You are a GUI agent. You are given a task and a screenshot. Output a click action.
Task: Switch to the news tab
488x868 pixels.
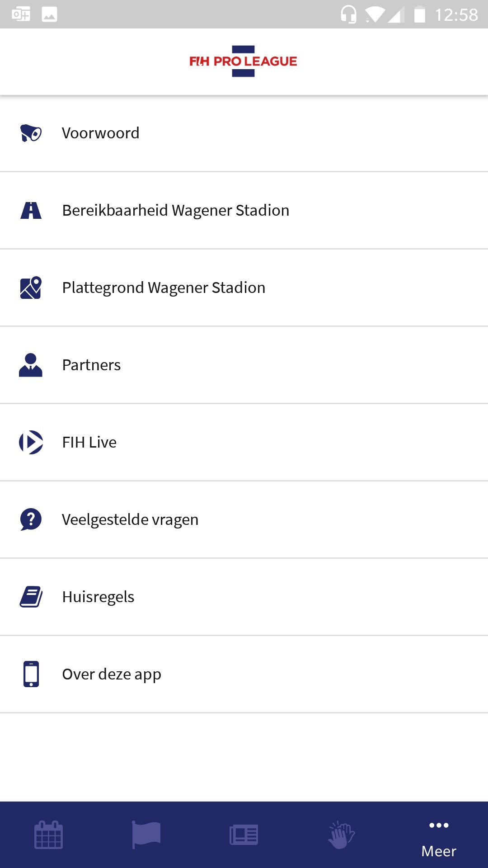point(244,835)
